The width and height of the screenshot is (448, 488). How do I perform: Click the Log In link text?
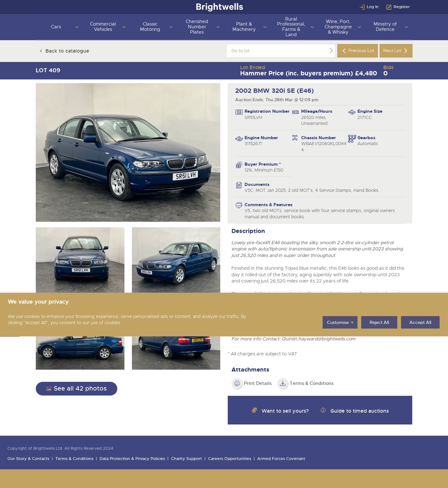click(x=372, y=7)
